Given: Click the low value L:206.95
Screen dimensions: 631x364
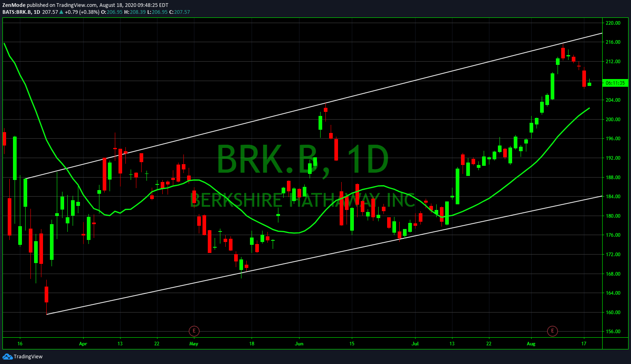Looking at the screenshot, I should pos(157,12).
